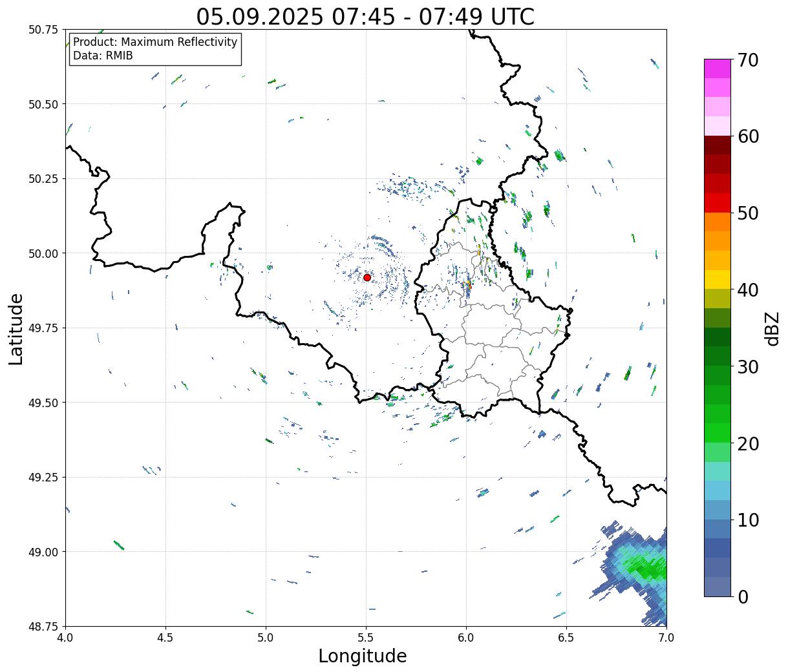Click the colorbar tick label "70"
The width and height of the screenshot is (788, 672).
point(747,60)
